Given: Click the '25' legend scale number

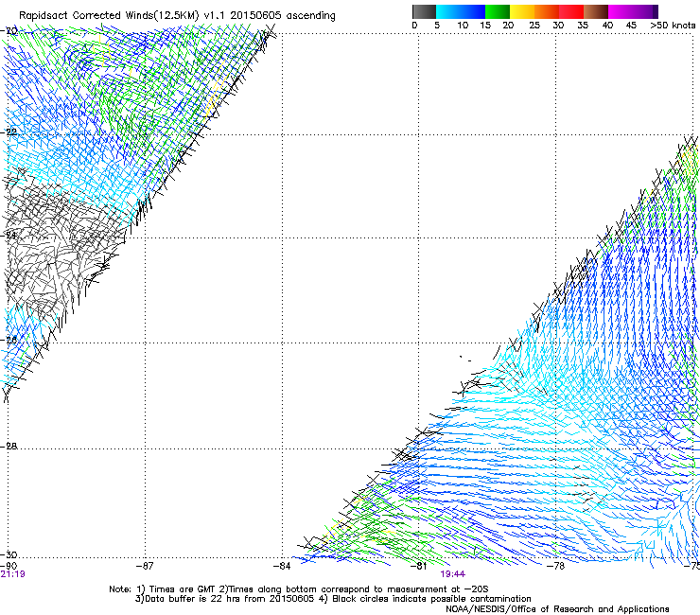Looking at the screenshot, I should pos(534,26).
